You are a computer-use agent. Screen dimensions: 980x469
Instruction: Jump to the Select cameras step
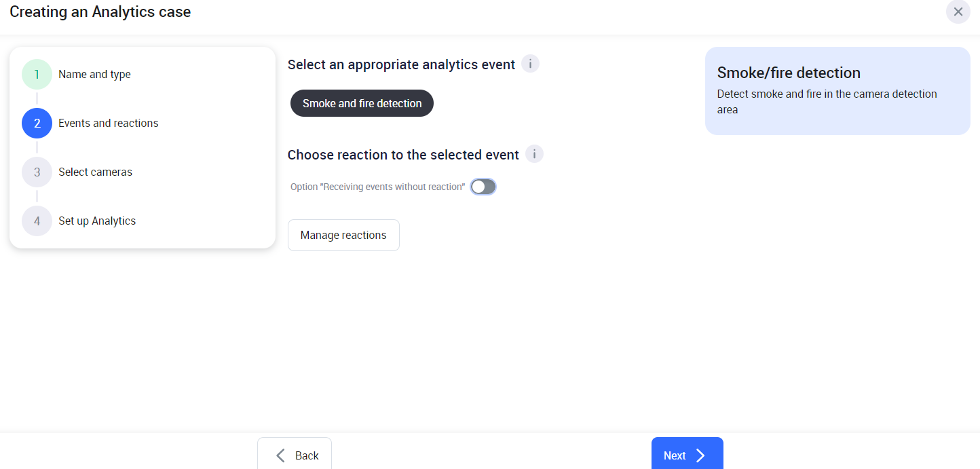[x=95, y=172]
